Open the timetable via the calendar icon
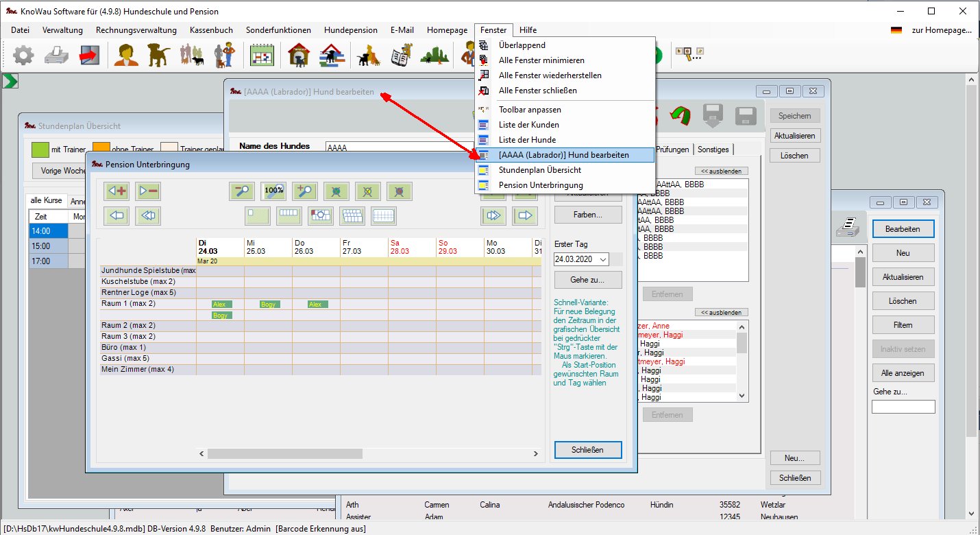 (x=261, y=56)
